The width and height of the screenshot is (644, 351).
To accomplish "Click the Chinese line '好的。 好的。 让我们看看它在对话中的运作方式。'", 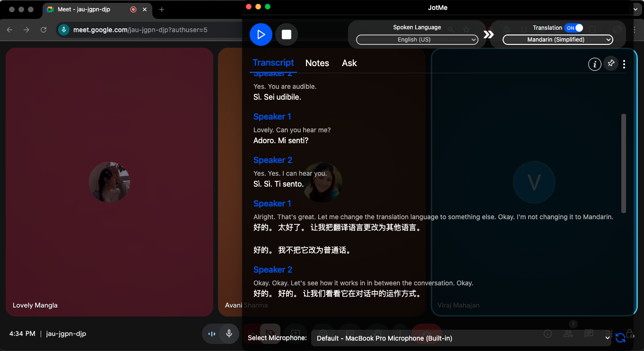I will point(337,294).
